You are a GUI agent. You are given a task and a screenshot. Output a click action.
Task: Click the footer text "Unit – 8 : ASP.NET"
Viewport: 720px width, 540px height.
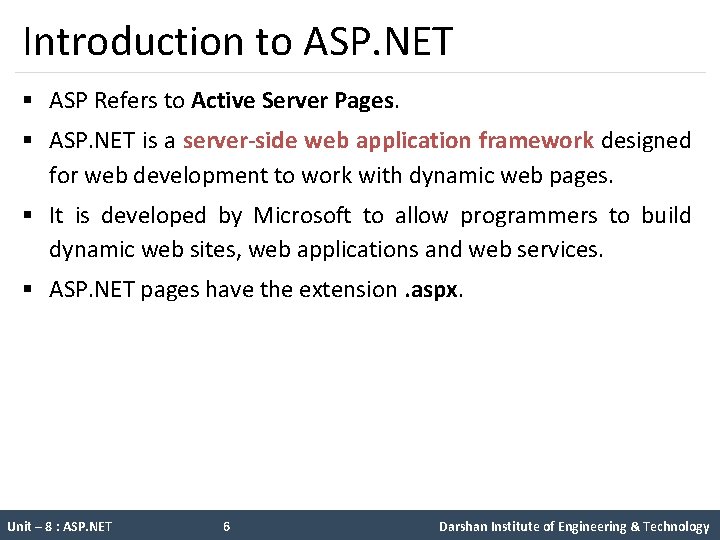click(x=60, y=526)
